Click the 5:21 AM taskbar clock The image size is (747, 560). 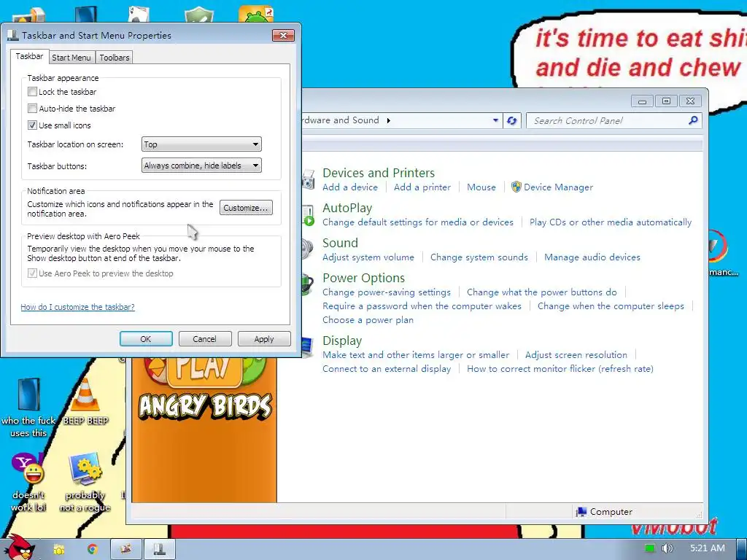[x=708, y=548]
